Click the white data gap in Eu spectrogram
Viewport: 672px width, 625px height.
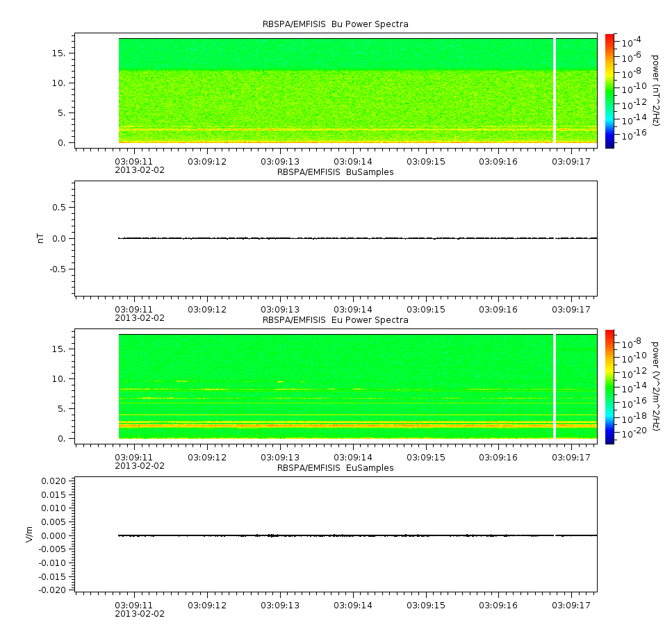(555, 386)
